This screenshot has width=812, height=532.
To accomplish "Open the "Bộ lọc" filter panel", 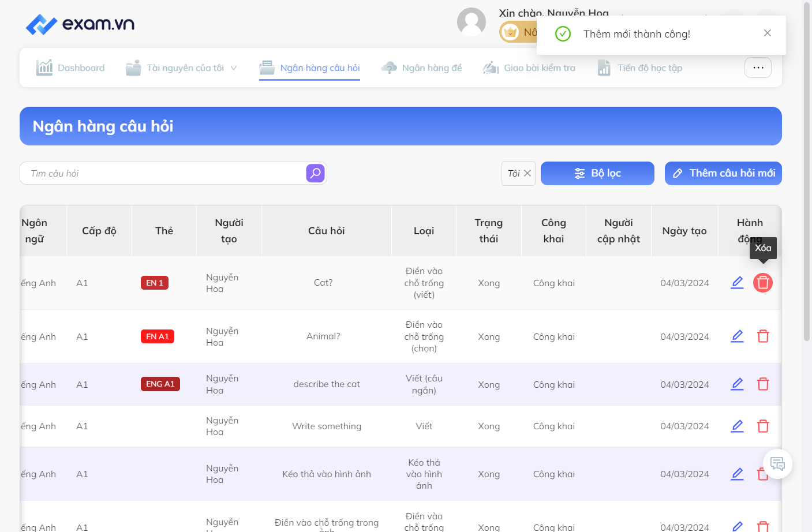I will click(x=597, y=173).
